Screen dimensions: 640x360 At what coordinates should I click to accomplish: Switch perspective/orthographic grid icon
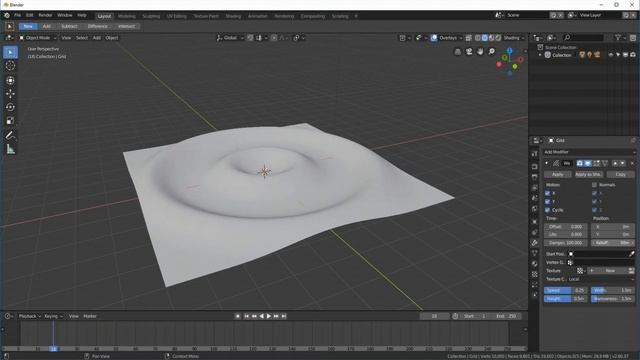[458, 51]
